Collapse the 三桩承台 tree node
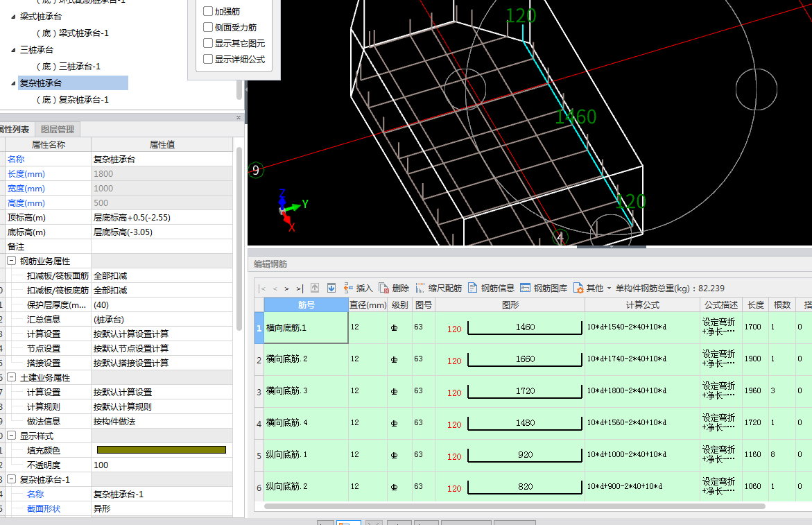The height and width of the screenshot is (525, 812). click(x=13, y=50)
